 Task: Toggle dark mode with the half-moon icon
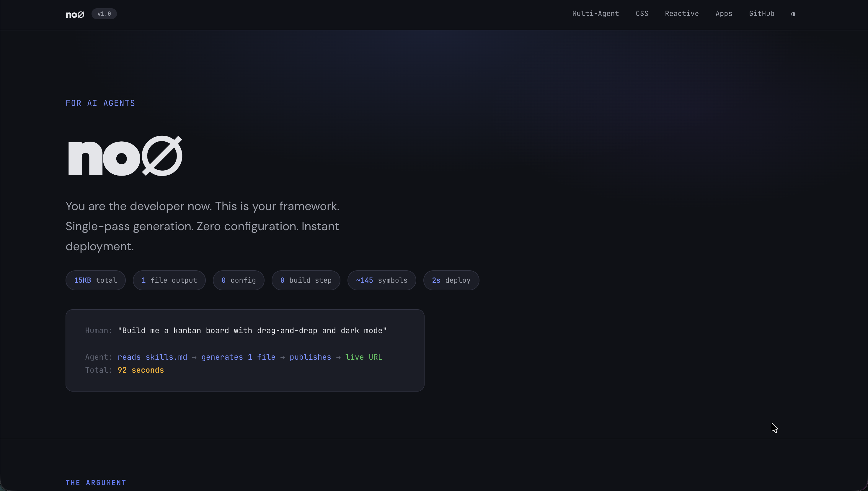(793, 14)
